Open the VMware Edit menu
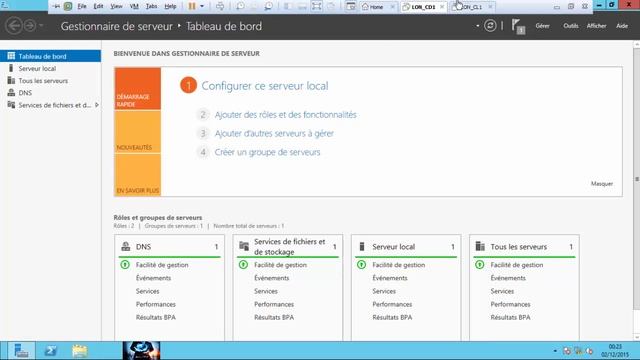Screen dimensions: 640x360 (x=98, y=7)
